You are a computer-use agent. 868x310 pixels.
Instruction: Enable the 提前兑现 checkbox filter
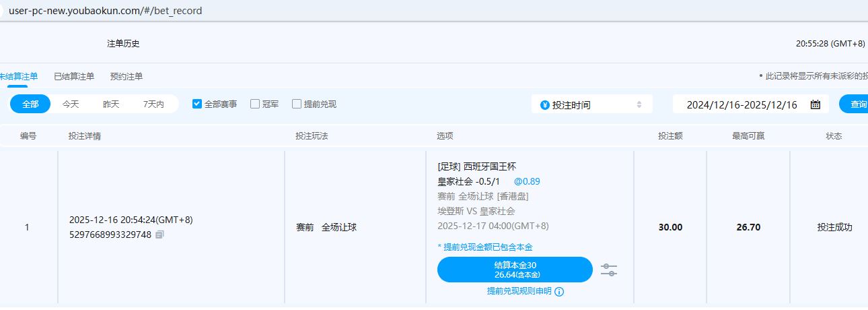point(297,104)
